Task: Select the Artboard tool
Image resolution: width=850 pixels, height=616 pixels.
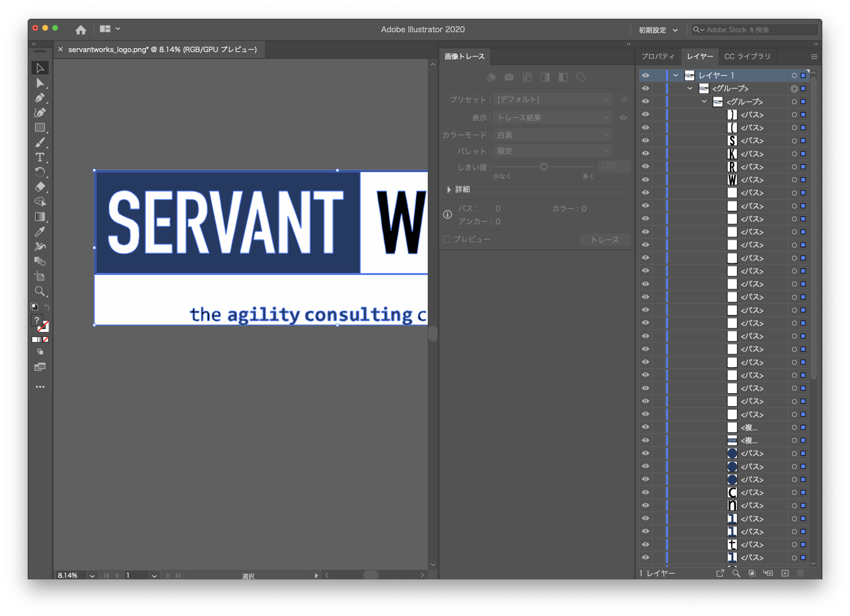Action: coord(40,276)
